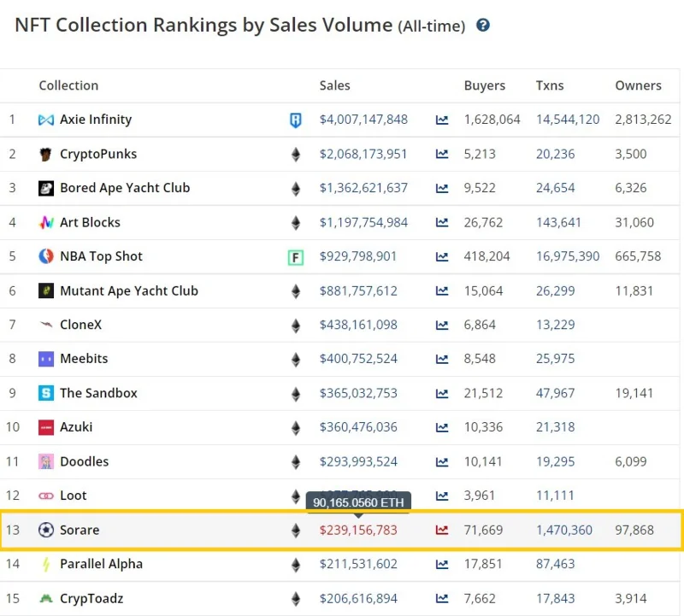Open the Doodles sales chart icon

[442, 461]
